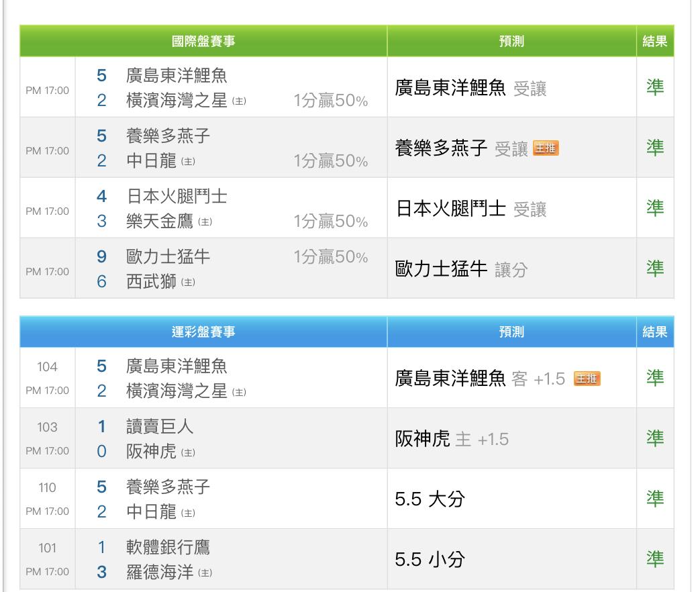Click 準 result for 5.5 大分
The height and width of the screenshot is (592, 700).
click(655, 498)
